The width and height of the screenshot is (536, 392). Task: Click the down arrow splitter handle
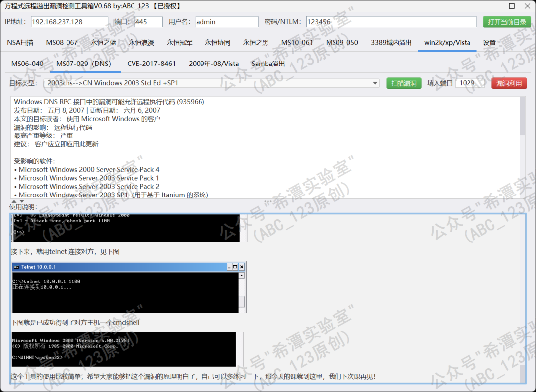[22, 201]
